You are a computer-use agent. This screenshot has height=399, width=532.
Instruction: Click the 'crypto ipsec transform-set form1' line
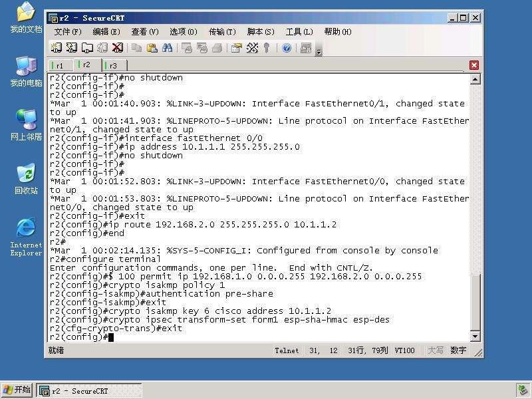pos(219,320)
